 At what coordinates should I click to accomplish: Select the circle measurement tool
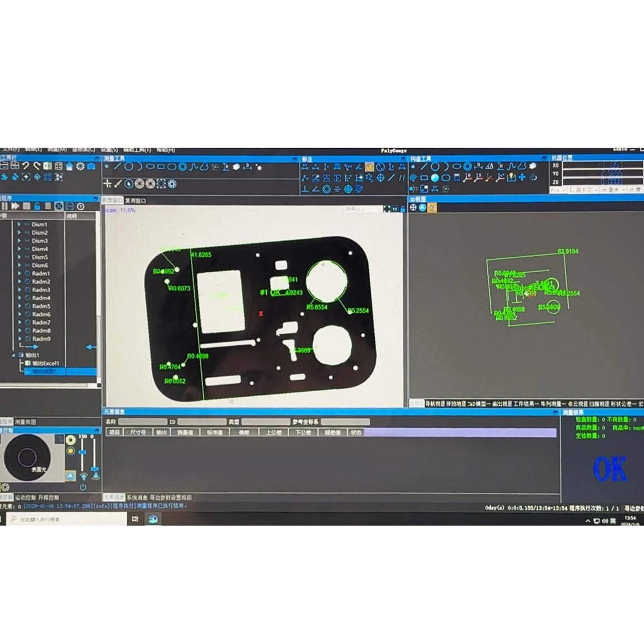point(128,167)
